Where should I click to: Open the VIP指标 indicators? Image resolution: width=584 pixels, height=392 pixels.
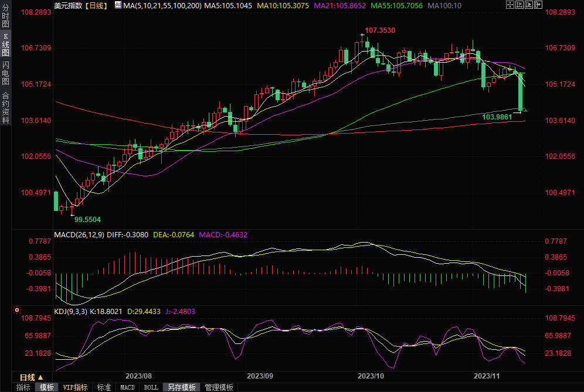(75, 387)
